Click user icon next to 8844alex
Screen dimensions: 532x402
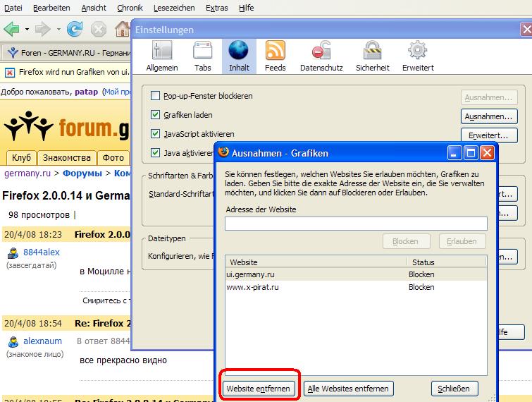pyautogui.click(x=13, y=253)
